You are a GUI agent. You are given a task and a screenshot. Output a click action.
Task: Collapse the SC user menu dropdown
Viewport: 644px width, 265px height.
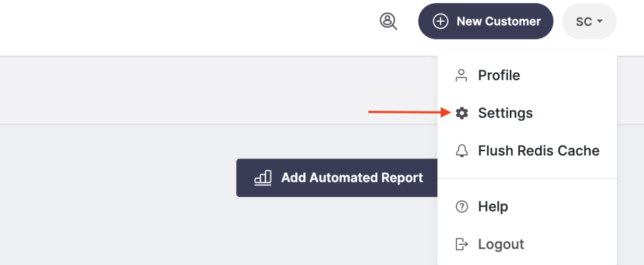589,21
